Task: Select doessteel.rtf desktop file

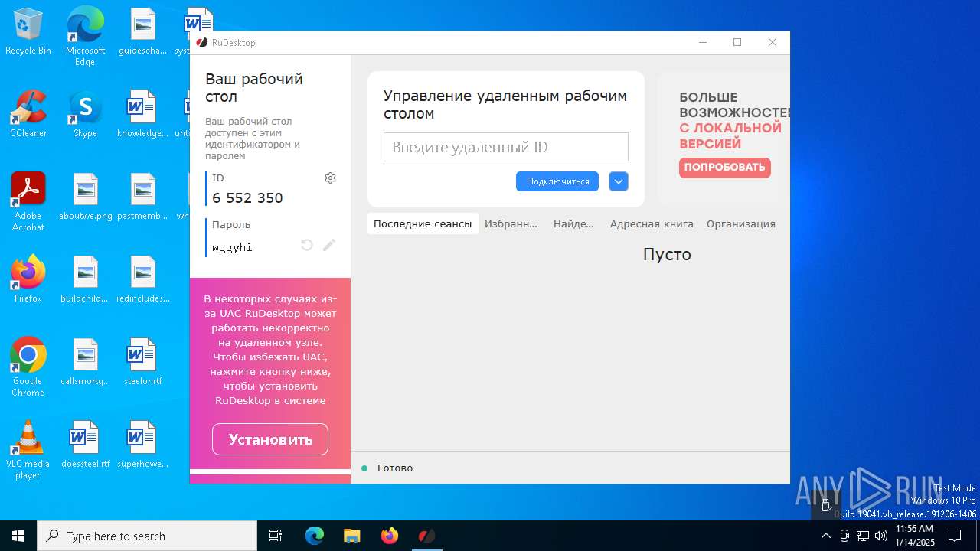Action: tap(85, 445)
